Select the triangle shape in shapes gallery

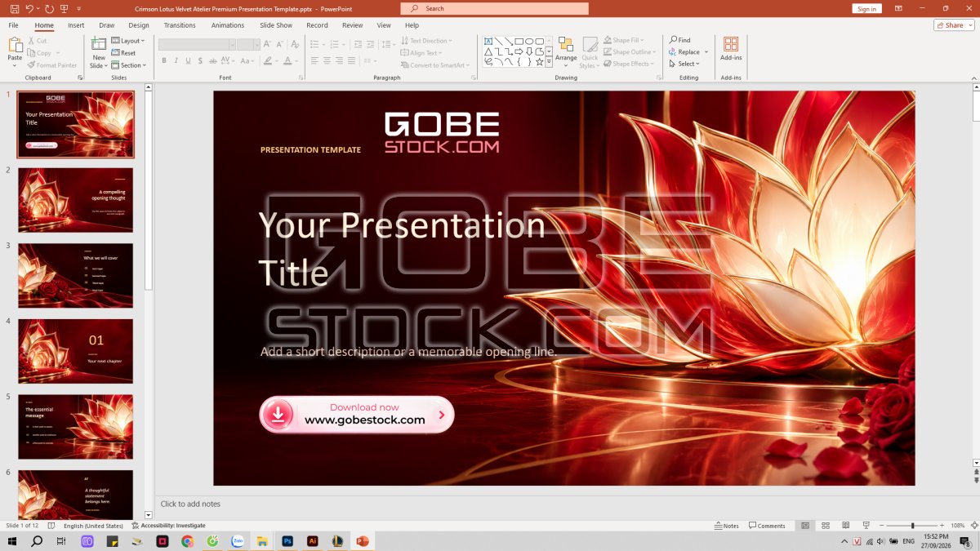[488, 51]
